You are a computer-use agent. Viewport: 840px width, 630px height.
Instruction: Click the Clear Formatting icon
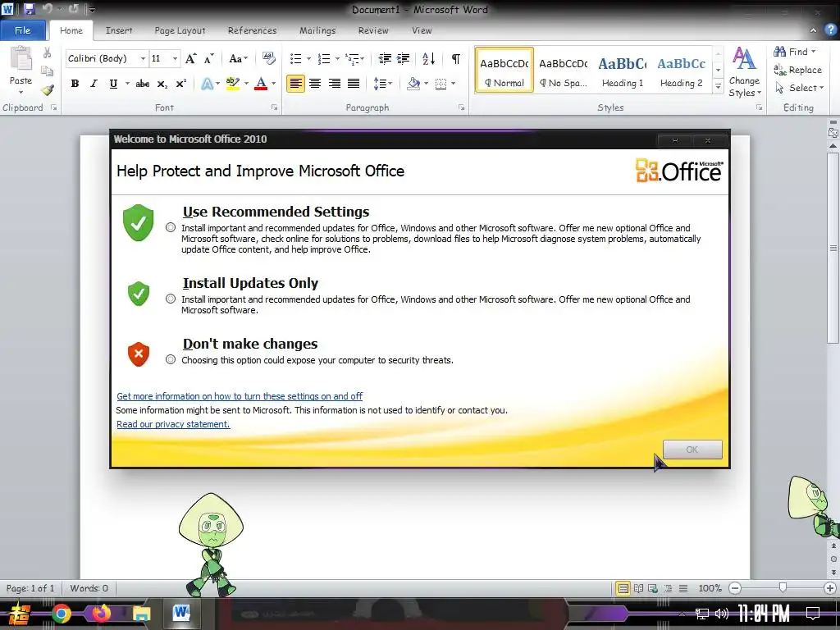268,58
